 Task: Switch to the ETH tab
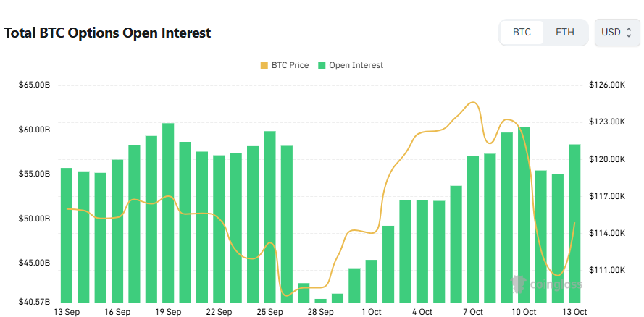click(x=565, y=33)
